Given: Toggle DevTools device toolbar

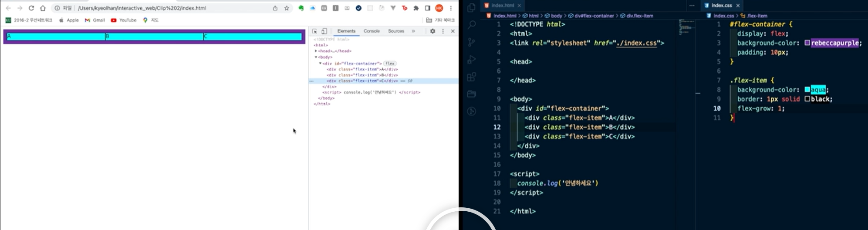Looking at the screenshot, I should pyautogui.click(x=324, y=31).
